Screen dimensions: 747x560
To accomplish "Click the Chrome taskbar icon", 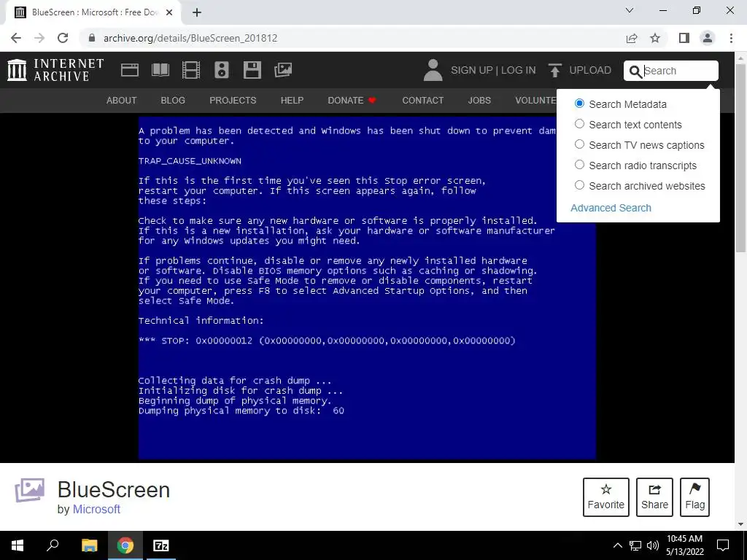I will click(x=125, y=545).
